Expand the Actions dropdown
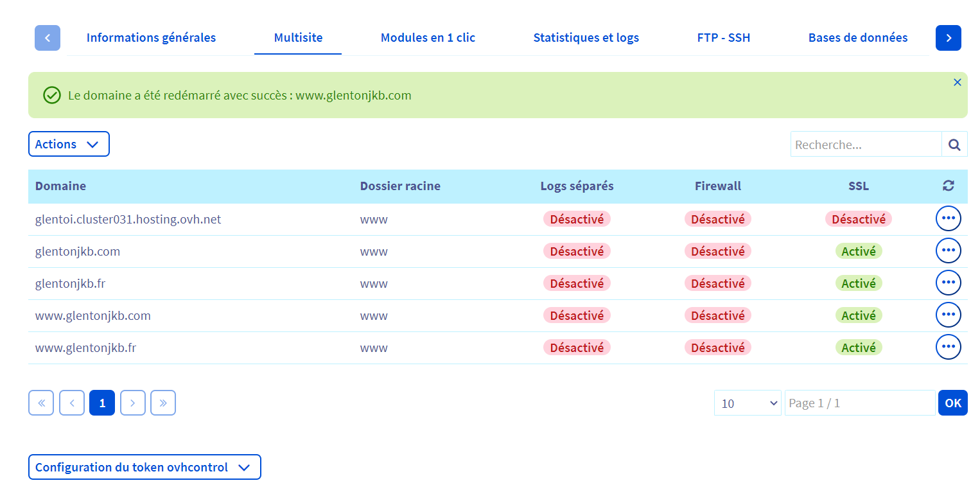The height and width of the screenshot is (501, 980). [x=69, y=144]
